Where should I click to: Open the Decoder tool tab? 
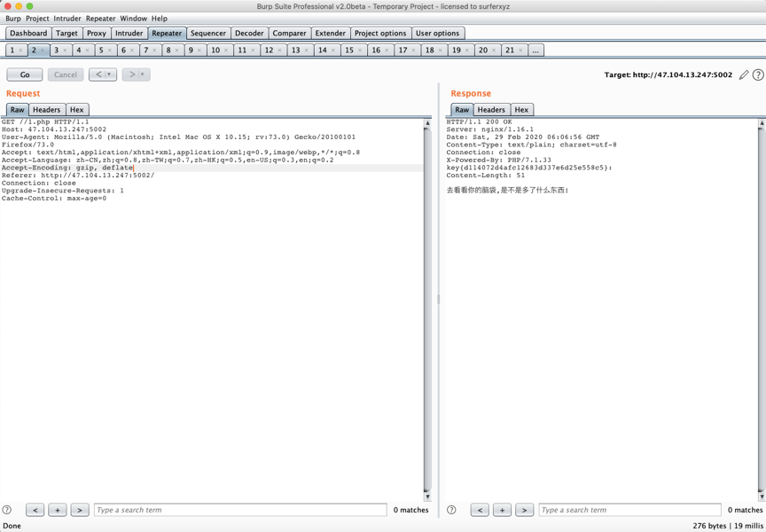pyautogui.click(x=249, y=33)
